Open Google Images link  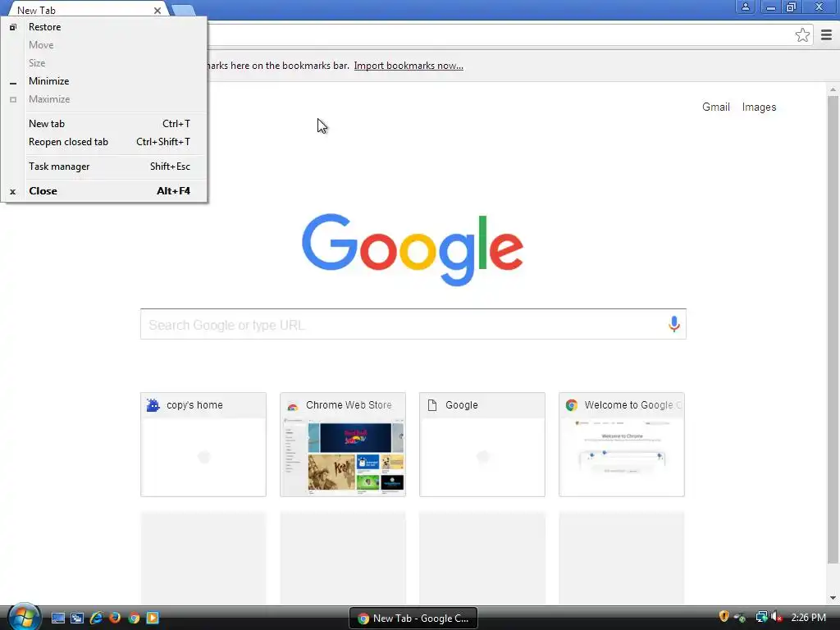point(759,107)
